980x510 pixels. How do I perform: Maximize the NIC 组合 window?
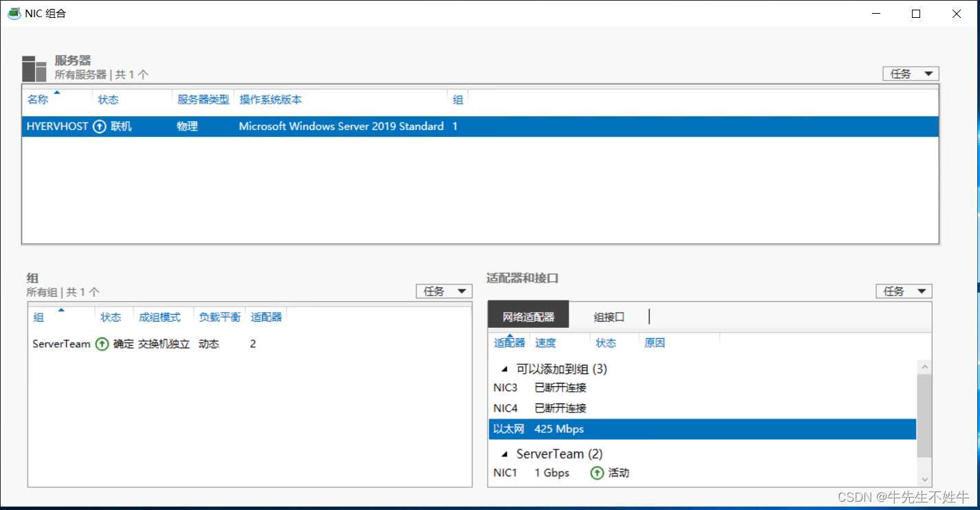point(916,13)
